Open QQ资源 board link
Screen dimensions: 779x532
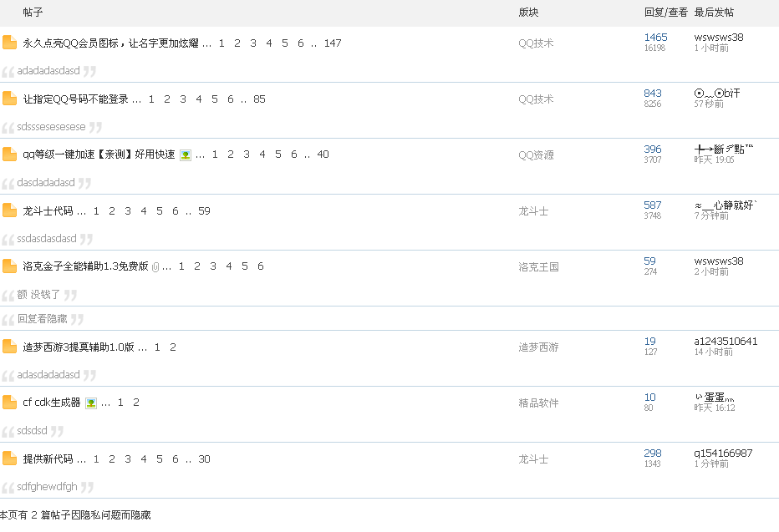(536, 155)
